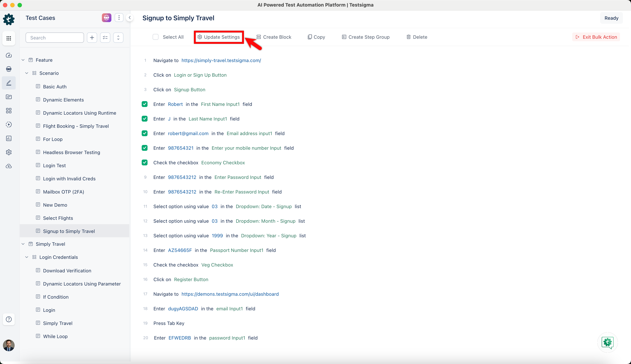The image size is (631, 364).
Task: Open the apps grid menu icon
Action: coord(9,38)
